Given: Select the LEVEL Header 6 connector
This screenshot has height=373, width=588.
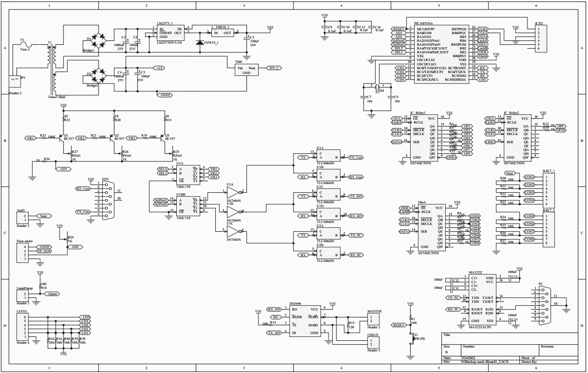Looking at the screenshot, I should tap(23, 326).
